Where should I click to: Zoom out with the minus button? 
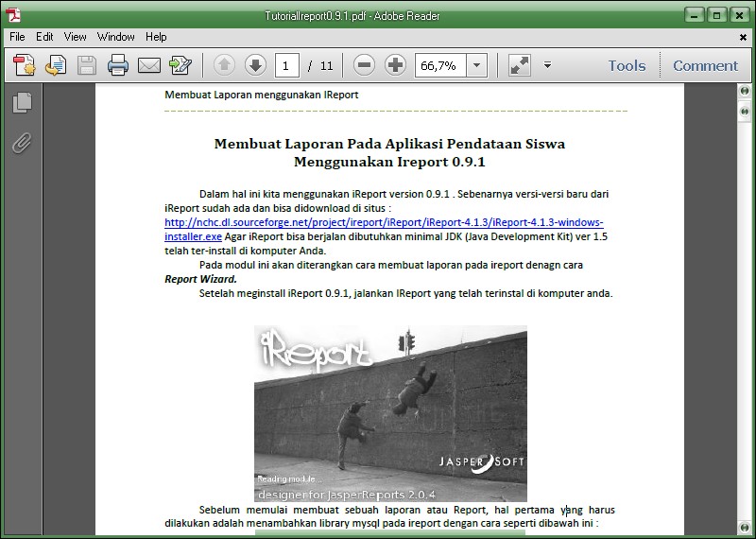pyautogui.click(x=364, y=65)
